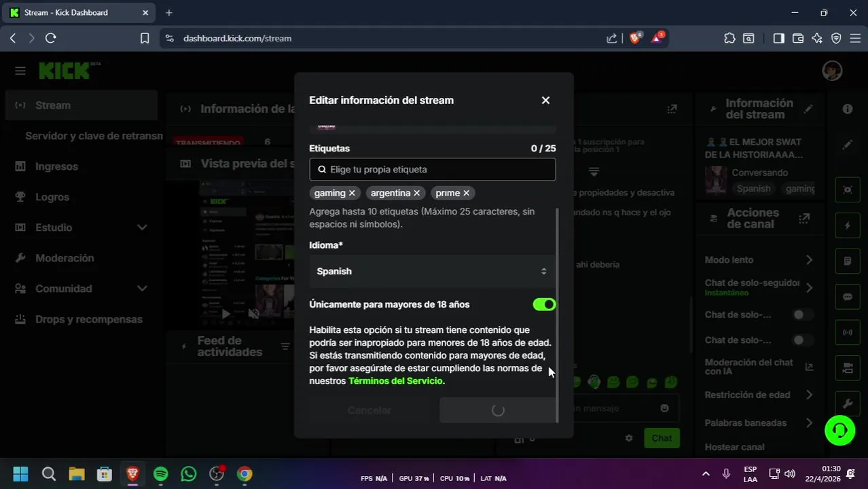This screenshot has width=868, height=489.
Task: Click the Cancelar button in dialog
Action: coord(369,410)
